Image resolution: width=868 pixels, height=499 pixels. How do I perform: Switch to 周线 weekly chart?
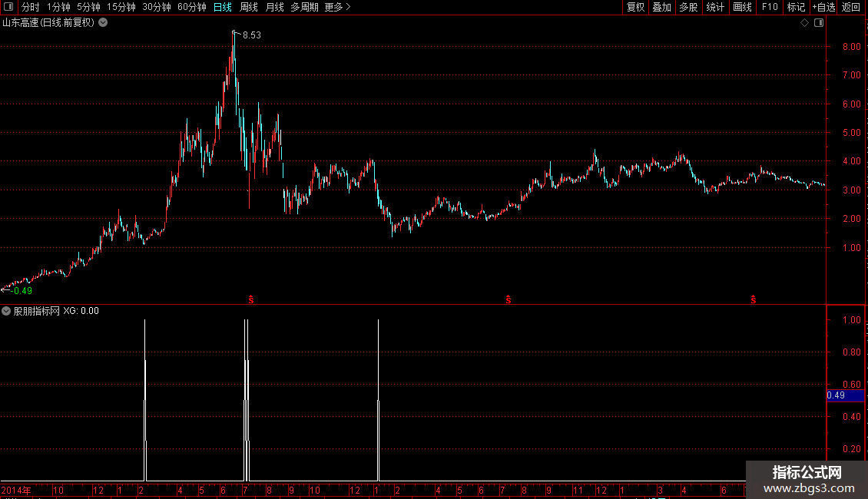point(249,7)
